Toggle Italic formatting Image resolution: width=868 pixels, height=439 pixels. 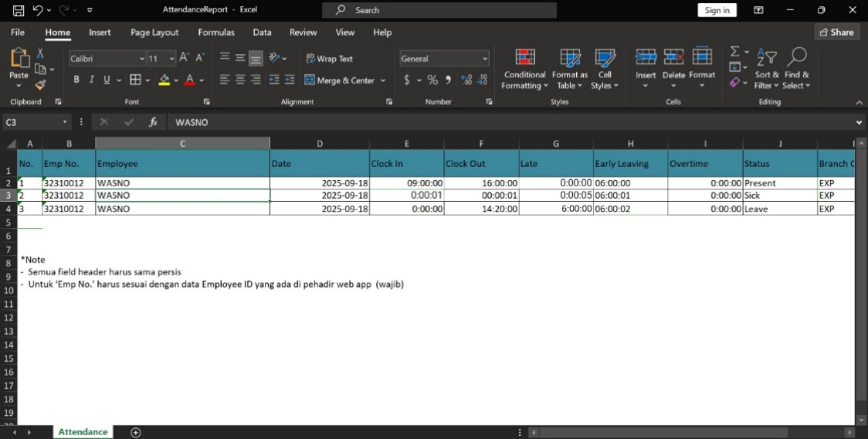(x=92, y=80)
